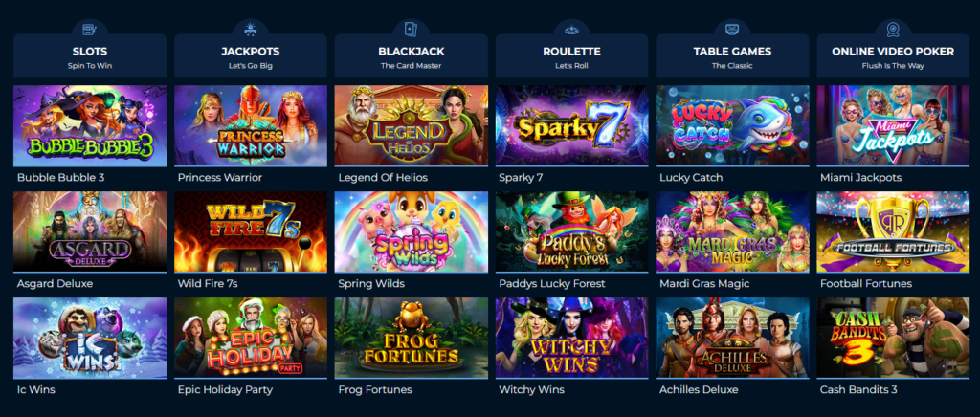Screen dimensions: 980x417
Task: Click the Legend Of Helios title link
Action: coord(383,177)
